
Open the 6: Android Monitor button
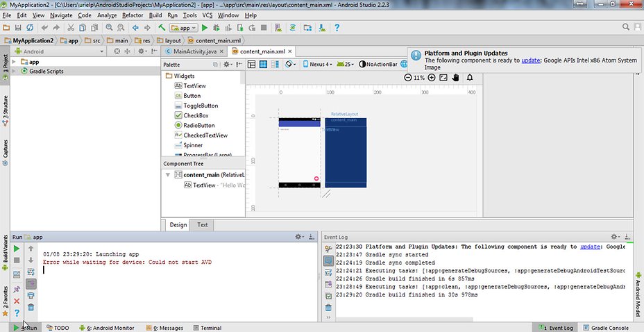click(x=107, y=328)
